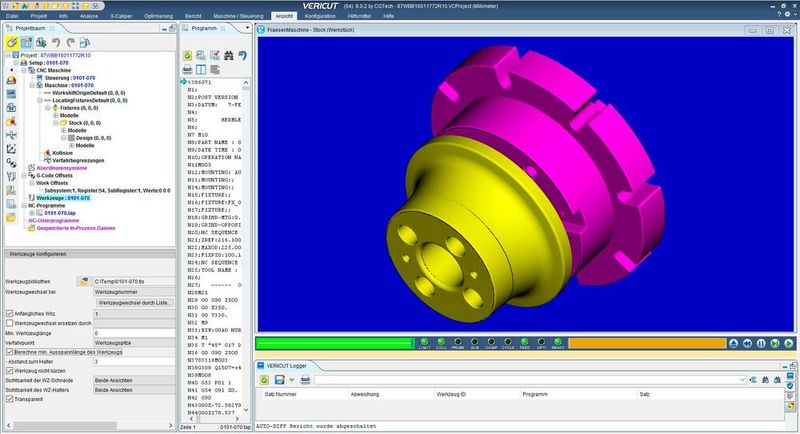The height and width of the screenshot is (434, 800).
Task: Click the FEED status light
Action: coord(524,342)
